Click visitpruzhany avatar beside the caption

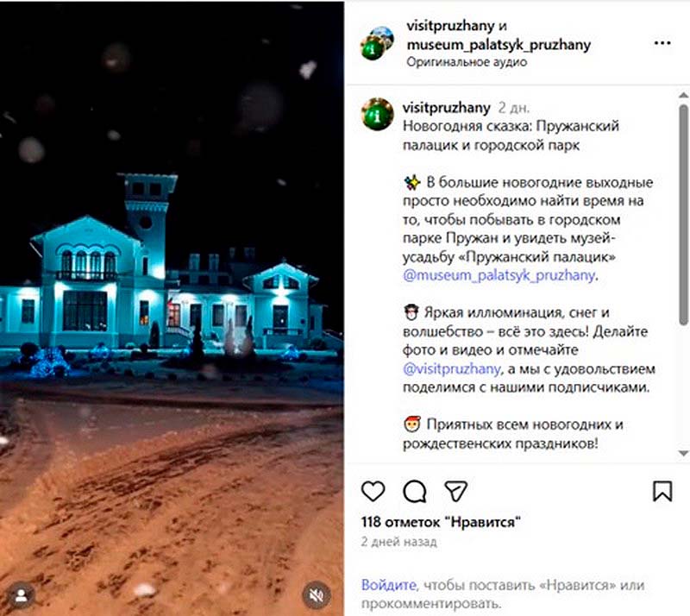(377, 114)
